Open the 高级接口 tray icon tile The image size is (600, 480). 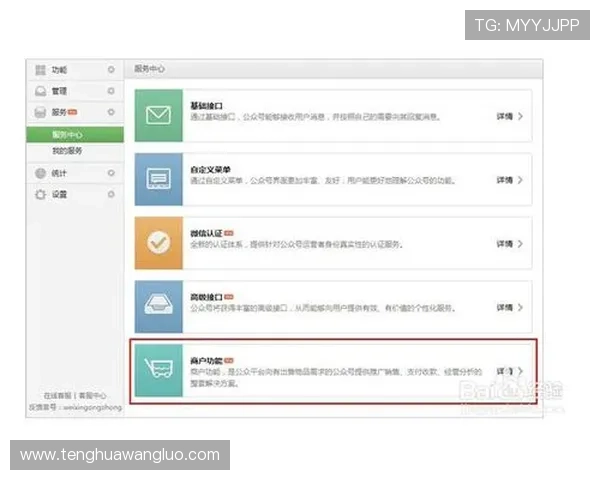point(158,306)
